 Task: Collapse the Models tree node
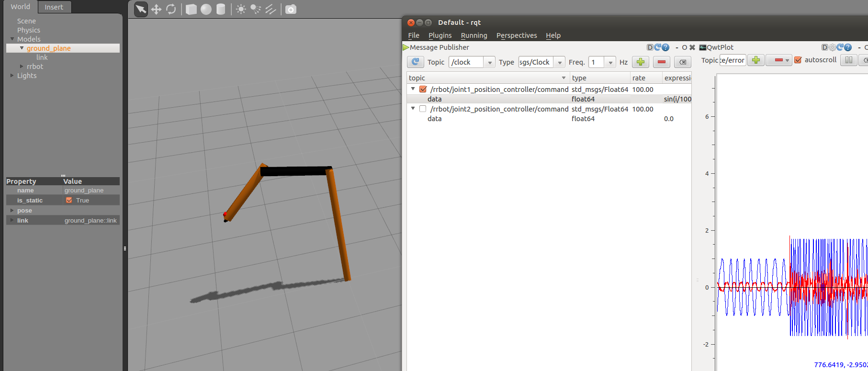click(x=12, y=39)
